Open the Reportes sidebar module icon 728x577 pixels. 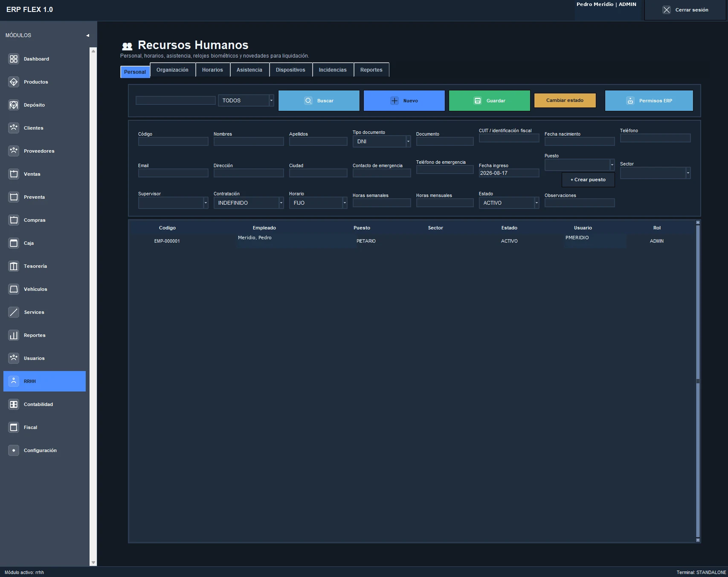[14, 335]
